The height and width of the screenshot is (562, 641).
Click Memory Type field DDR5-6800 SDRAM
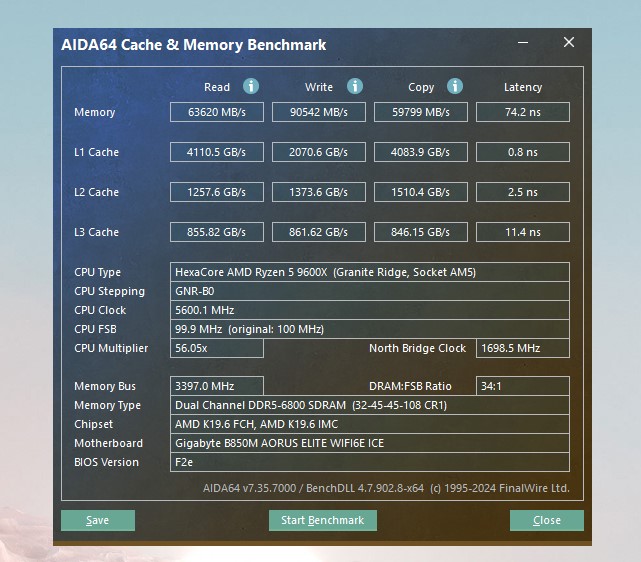[370, 405]
